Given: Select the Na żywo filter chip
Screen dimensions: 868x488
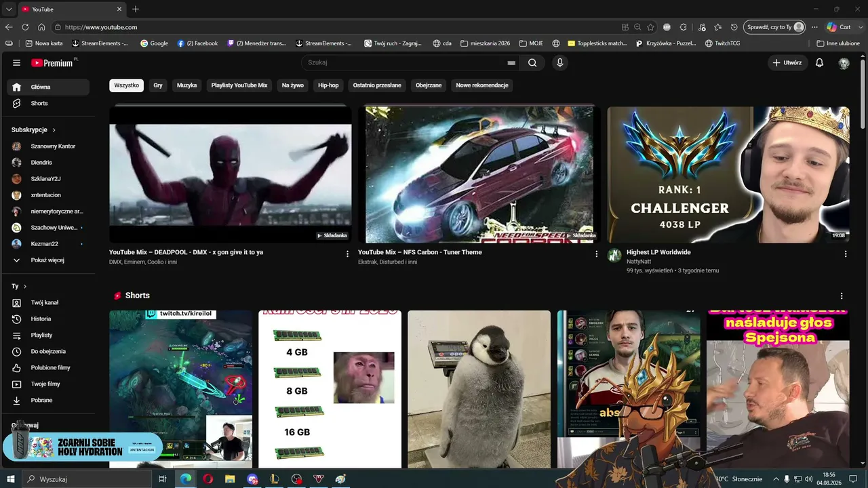Looking at the screenshot, I should point(293,85).
